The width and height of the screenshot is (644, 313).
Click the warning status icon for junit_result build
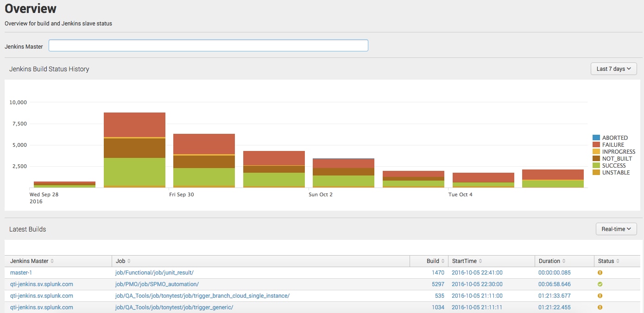coord(600,273)
